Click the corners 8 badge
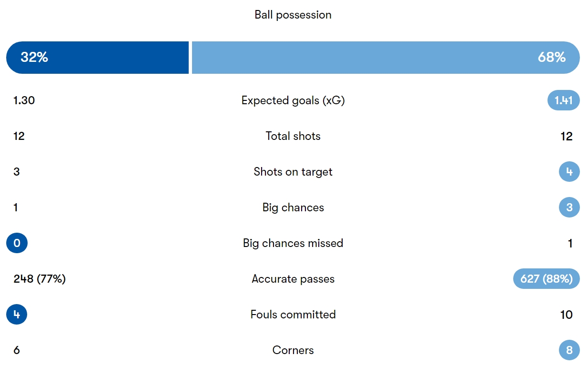The image size is (588, 365). point(569,350)
